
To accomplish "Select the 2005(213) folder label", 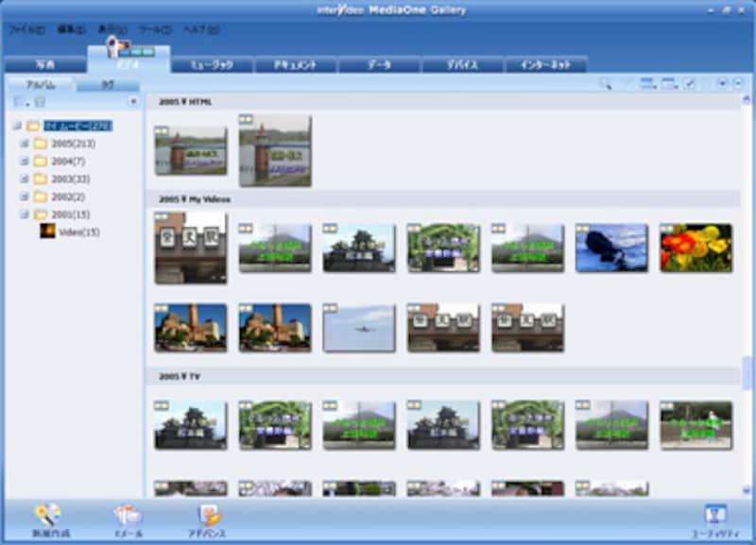I will tap(74, 144).
